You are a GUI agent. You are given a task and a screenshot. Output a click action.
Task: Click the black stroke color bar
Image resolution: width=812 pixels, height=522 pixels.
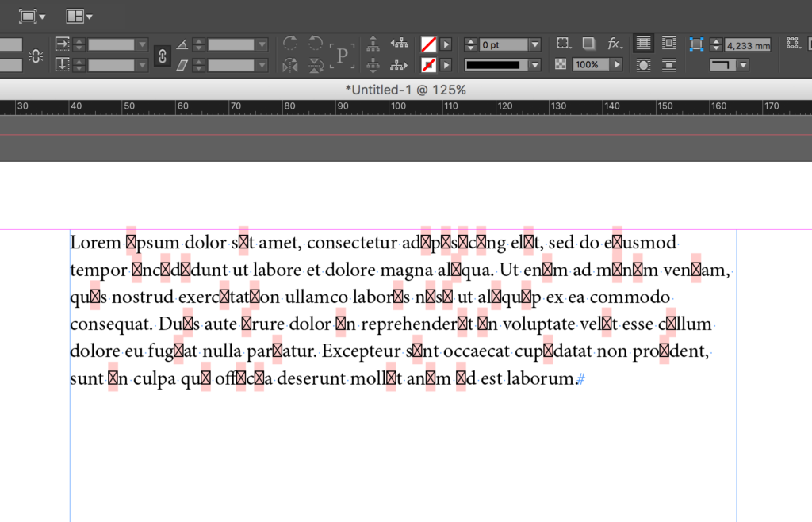tap(493, 64)
